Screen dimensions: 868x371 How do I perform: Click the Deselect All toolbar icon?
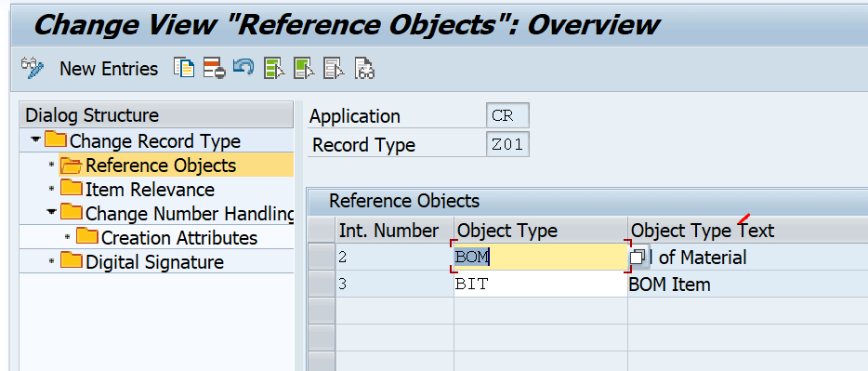click(335, 68)
